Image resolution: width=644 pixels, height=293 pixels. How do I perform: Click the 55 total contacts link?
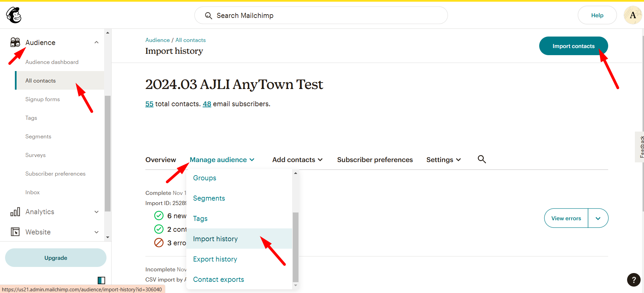click(149, 104)
